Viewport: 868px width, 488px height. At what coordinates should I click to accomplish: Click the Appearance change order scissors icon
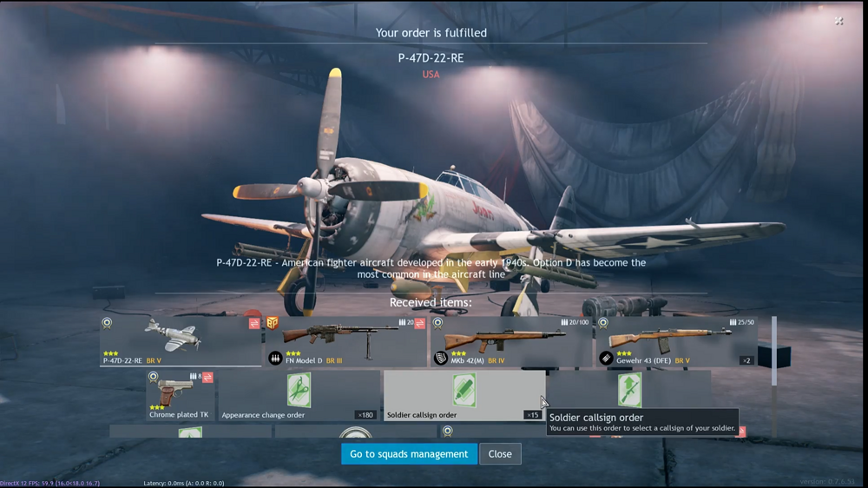[299, 390]
